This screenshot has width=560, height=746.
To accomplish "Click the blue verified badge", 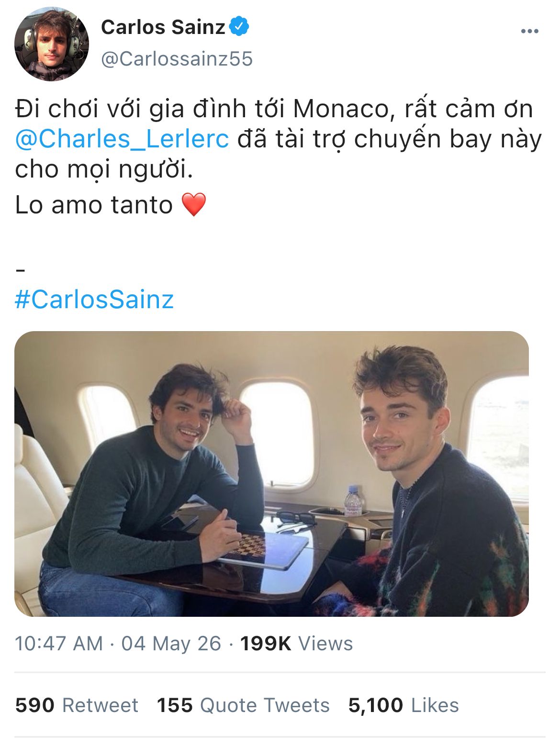I will pyautogui.click(x=239, y=26).
